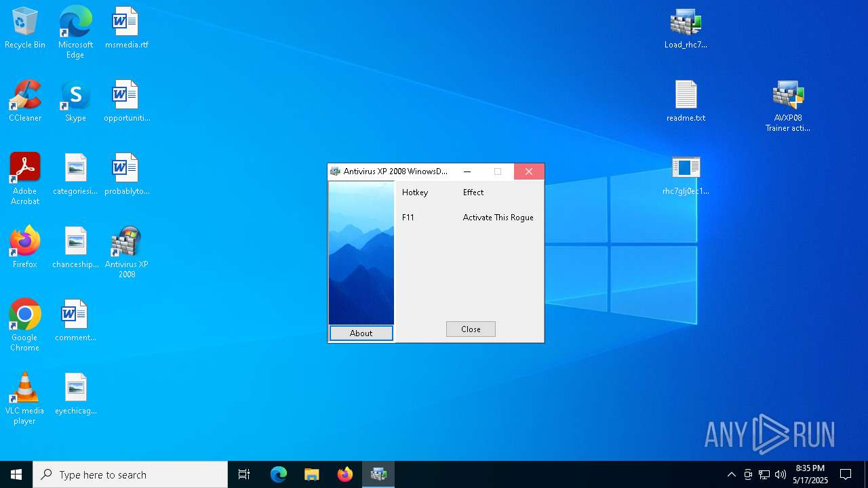
Task: Click the network tray icon
Action: [764, 474]
